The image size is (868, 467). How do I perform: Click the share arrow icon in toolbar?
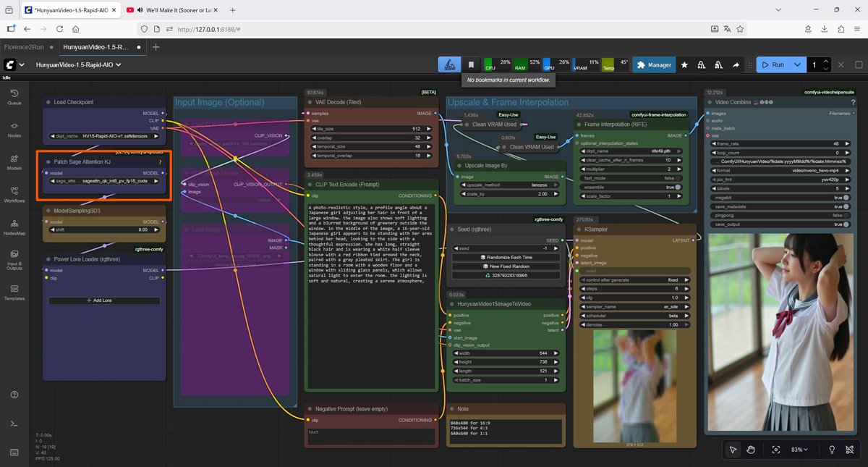pos(736,64)
